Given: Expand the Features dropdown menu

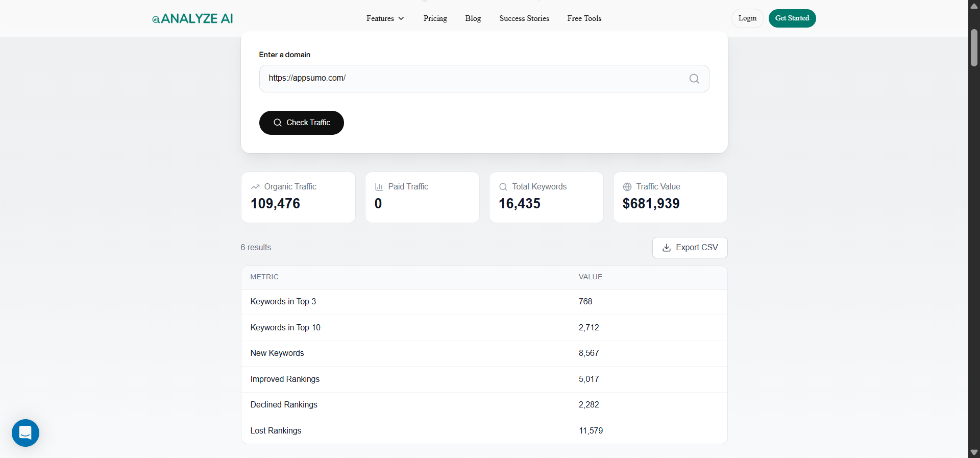Looking at the screenshot, I should [385, 18].
